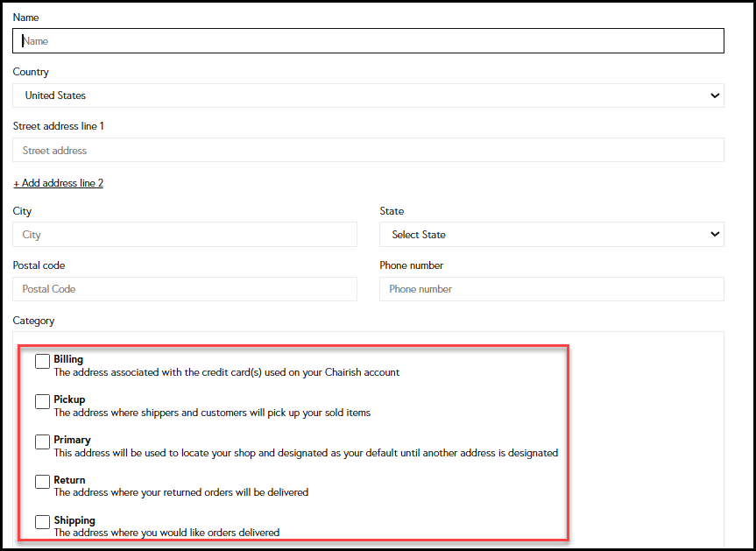Click the Street address line 1 field

[x=368, y=151]
